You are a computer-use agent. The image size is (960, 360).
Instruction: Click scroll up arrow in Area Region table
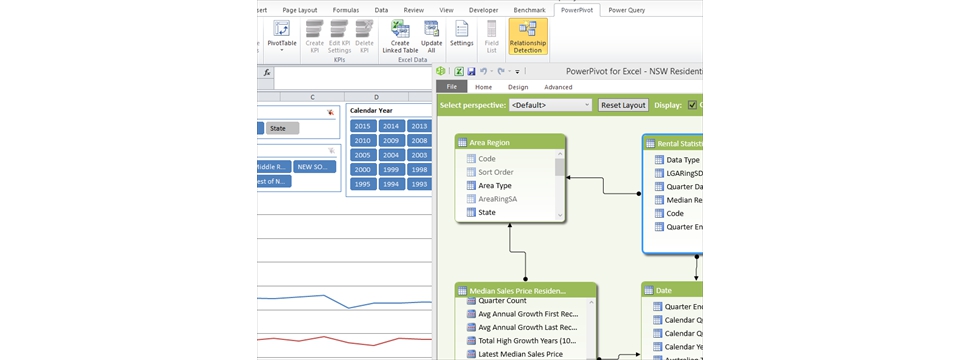pyautogui.click(x=560, y=155)
